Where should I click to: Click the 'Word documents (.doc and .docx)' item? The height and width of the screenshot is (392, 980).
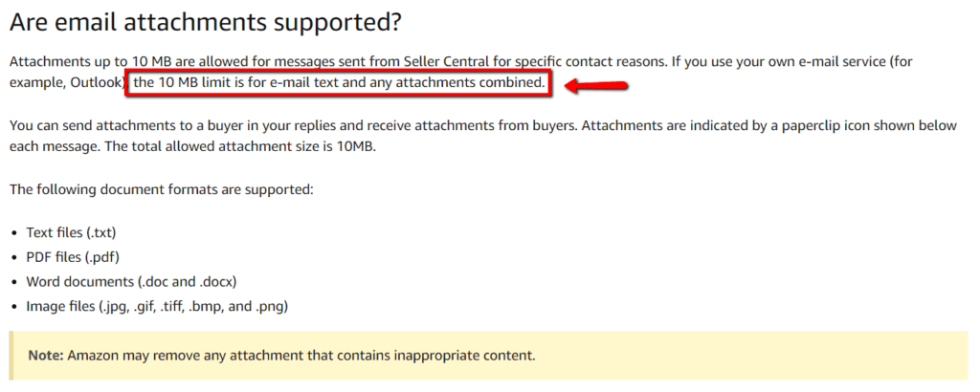tap(131, 281)
